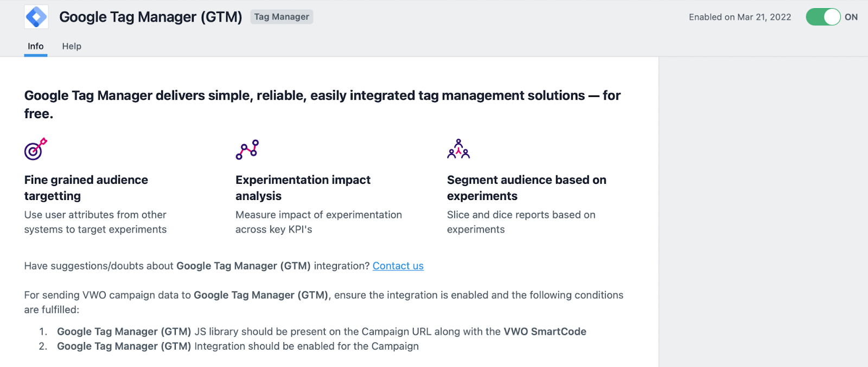The width and height of the screenshot is (868, 367).
Task: Click 'Measure impact of experimentation' description
Action: tap(318, 222)
